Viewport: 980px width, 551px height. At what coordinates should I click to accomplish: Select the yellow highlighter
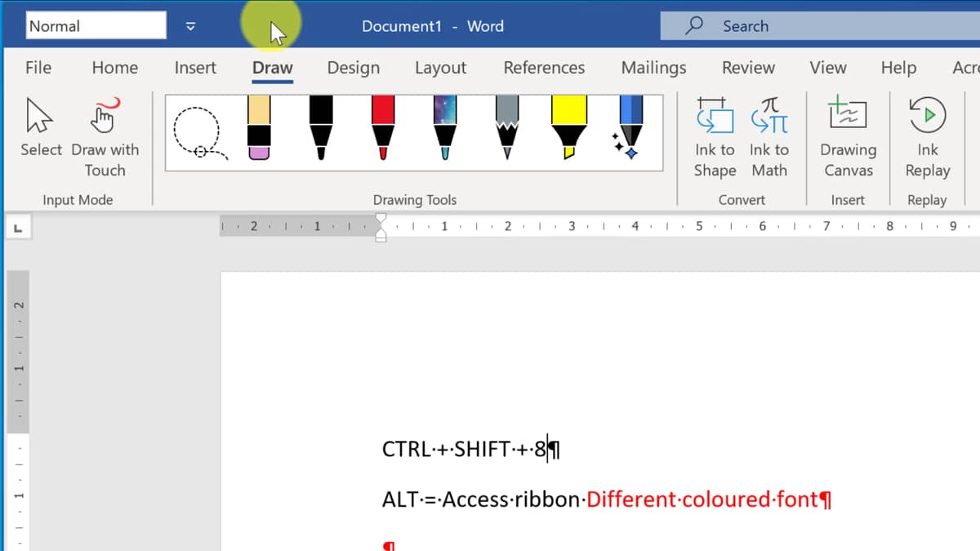569,128
